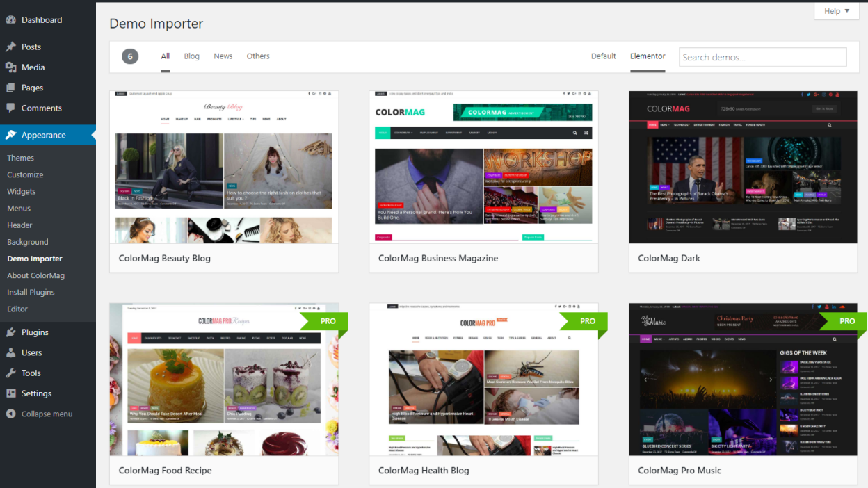
Task: Open the Menus submenu item
Action: pyautogui.click(x=19, y=208)
